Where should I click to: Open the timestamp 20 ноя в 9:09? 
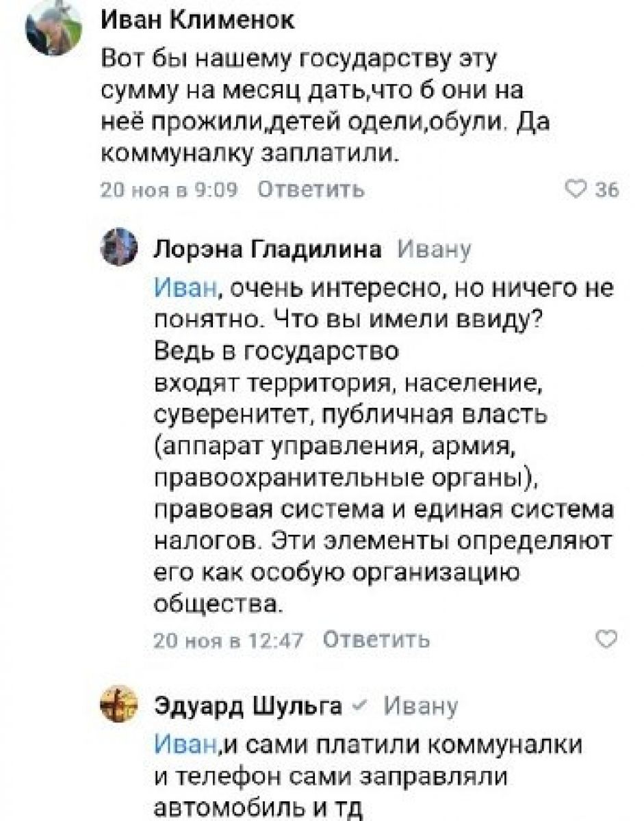(168, 190)
